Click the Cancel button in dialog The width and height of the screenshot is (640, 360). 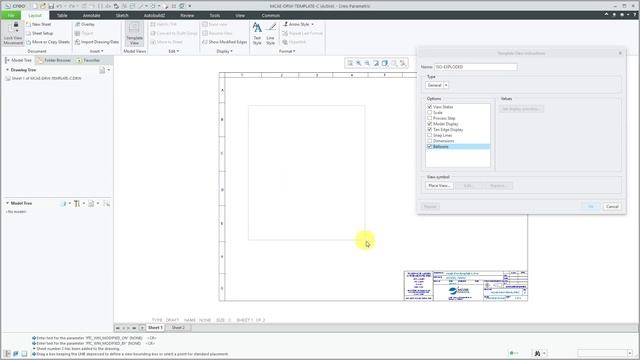coord(612,207)
